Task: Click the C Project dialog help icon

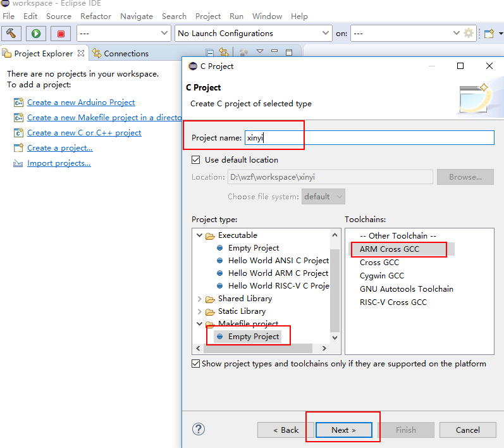Action: (x=199, y=429)
